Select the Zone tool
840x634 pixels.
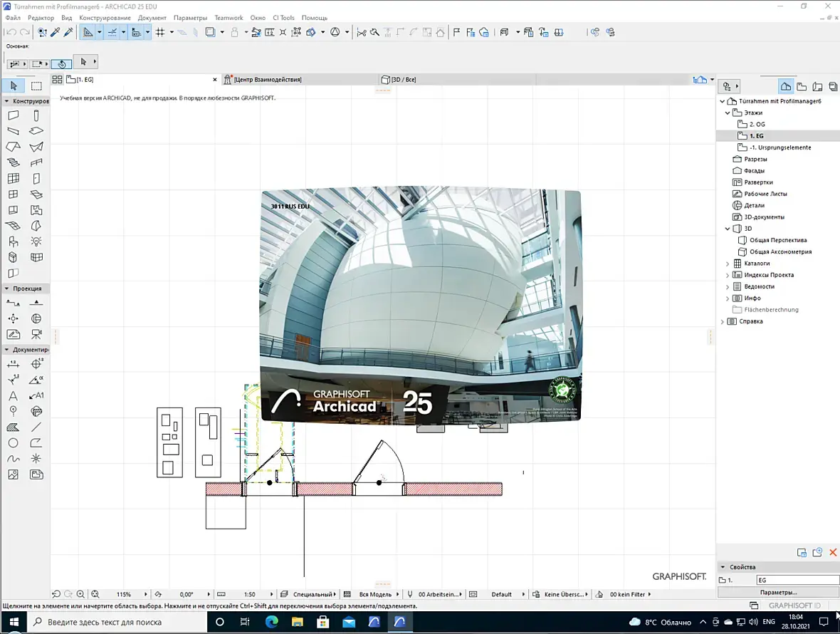(36, 210)
